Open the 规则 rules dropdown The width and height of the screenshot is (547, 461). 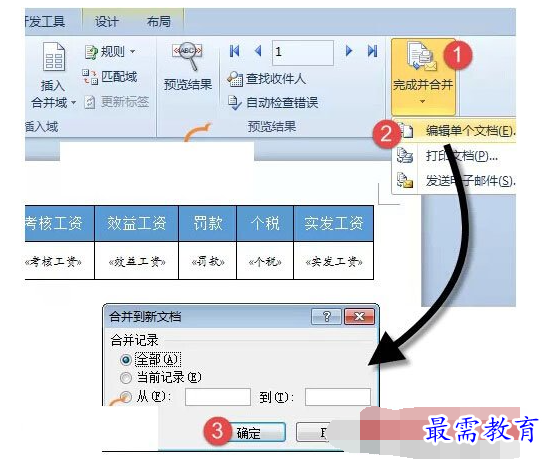110,52
